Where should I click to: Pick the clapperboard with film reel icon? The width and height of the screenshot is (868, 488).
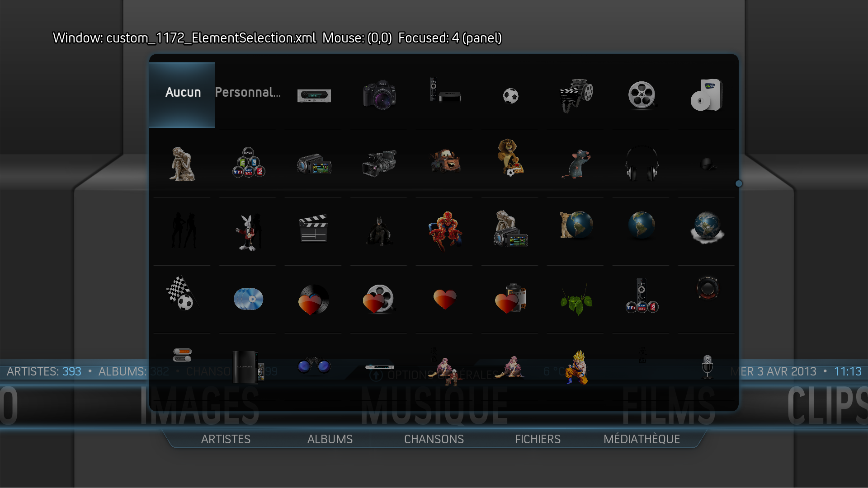[576, 95]
